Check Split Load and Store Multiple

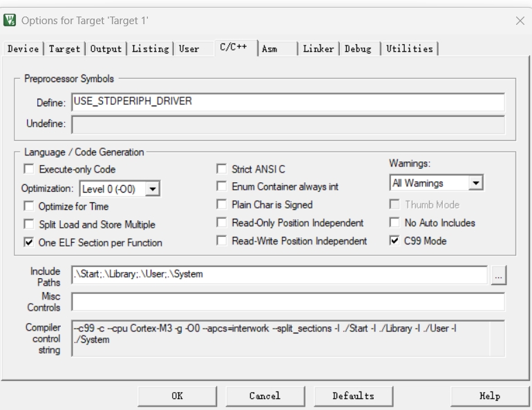click(29, 224)
